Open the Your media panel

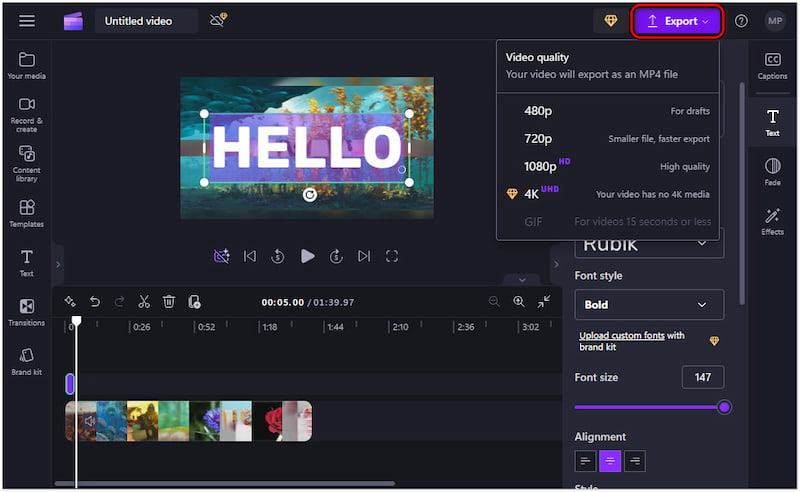[x=26, y=66]
